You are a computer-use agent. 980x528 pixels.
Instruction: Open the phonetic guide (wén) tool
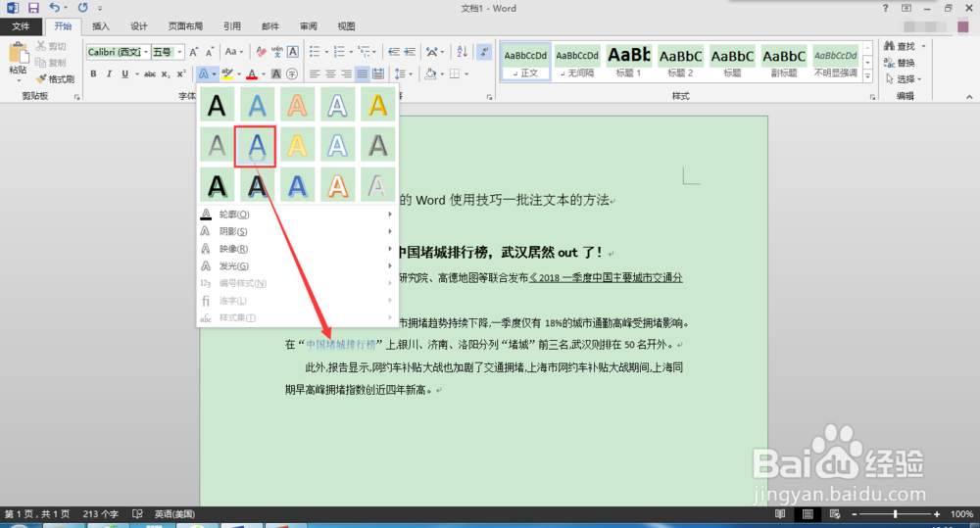point(277,52)
